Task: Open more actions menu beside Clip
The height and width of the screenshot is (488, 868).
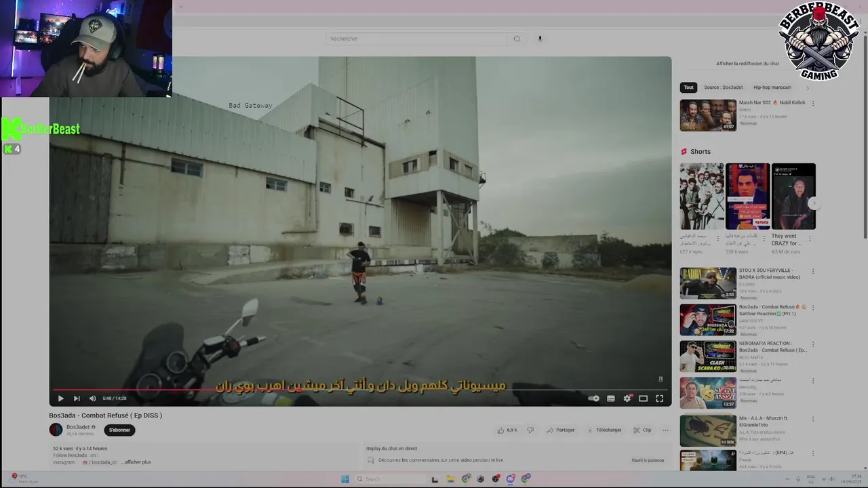Action: point(665,430)
